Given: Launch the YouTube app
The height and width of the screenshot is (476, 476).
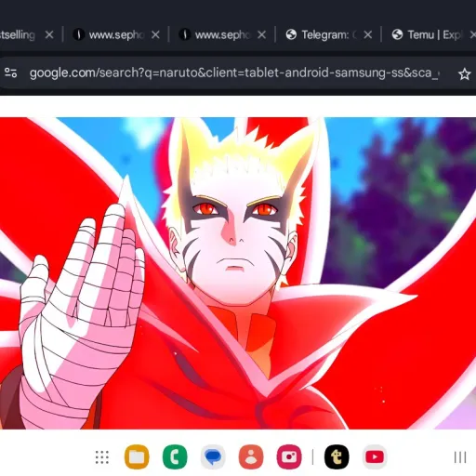Looking at the screenshot, I should pyautogui.click(x=375, y=456).
